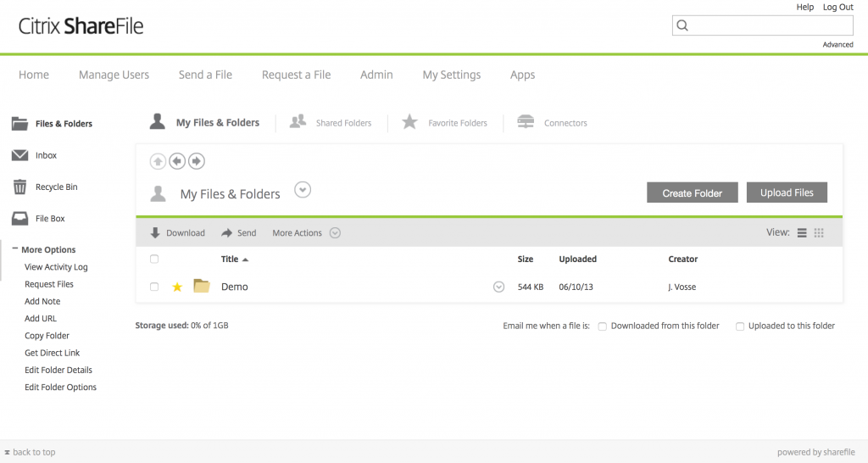This screenshot has height=463, width=868.
Task: Switch to grid view icon
Action: tap(819, 233)
